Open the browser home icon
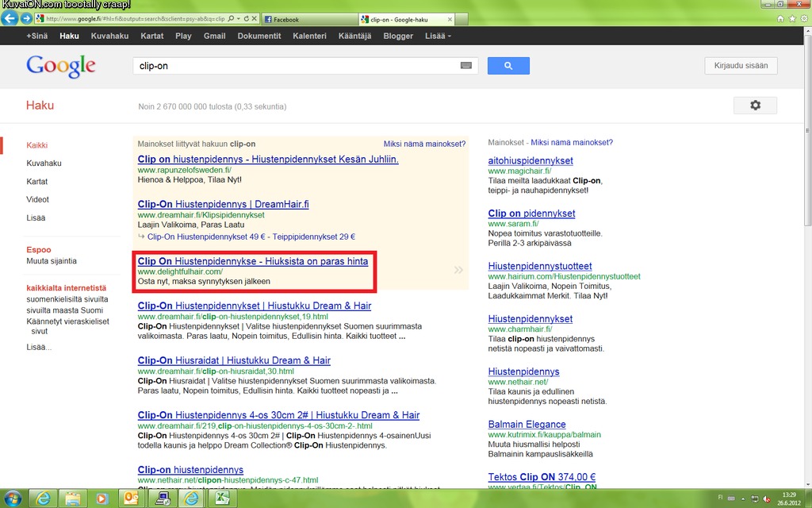The height and width of the screenshot is (508, 812). tap(780, 18)
